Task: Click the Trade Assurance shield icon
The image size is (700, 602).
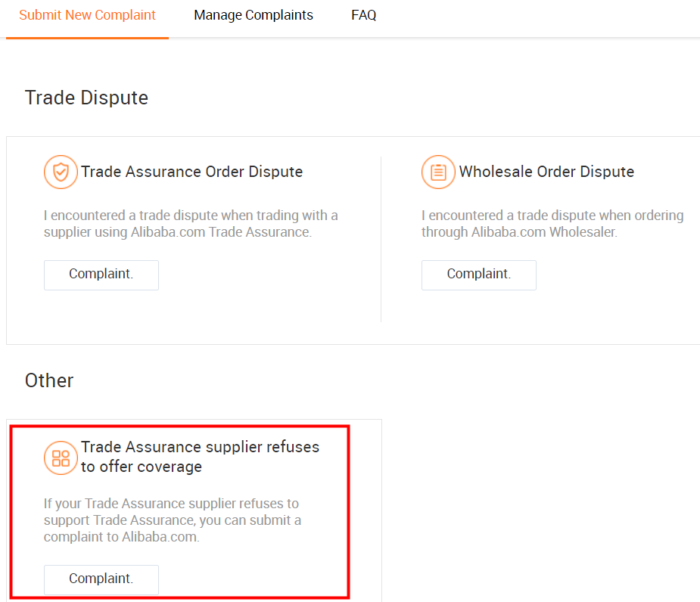Action: pos(61,172)
